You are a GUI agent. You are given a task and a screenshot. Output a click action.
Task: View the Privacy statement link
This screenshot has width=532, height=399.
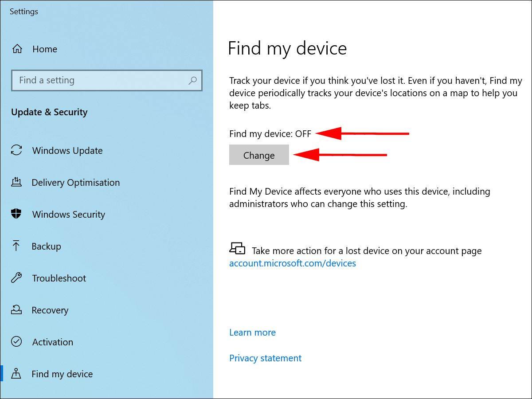click(265, 358)
